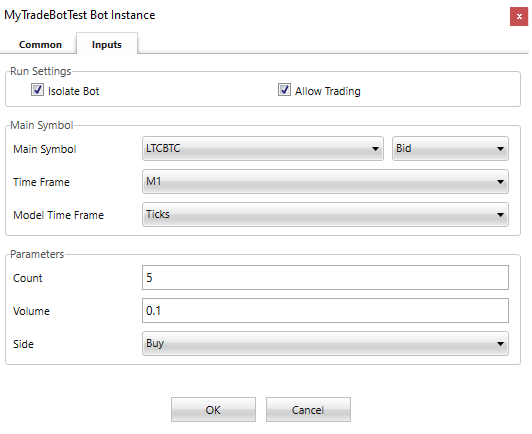Click the Isolate Bot label text
Screen dimensions: 532x434
pos(74,91)
